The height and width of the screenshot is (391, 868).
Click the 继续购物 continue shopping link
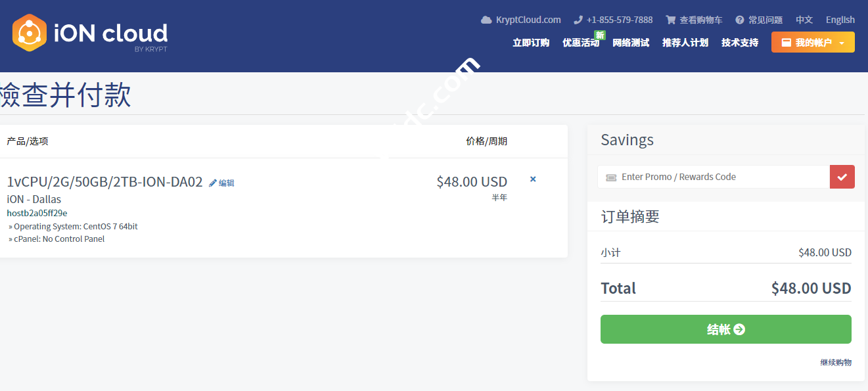pyautogui.click(x=836, y=362)
